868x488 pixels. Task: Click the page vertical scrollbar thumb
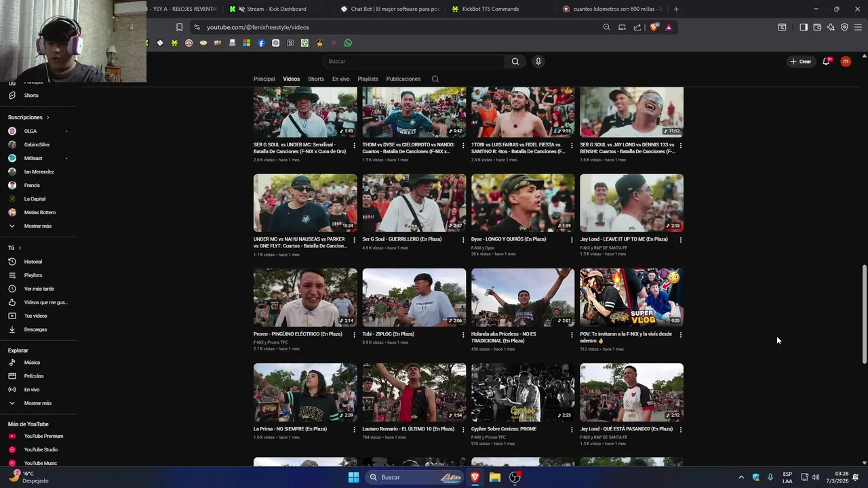(x=864, y=315)
